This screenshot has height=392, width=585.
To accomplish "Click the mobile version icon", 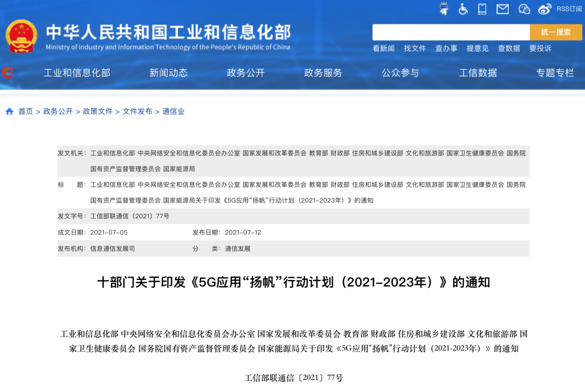I will pos(482,9).
